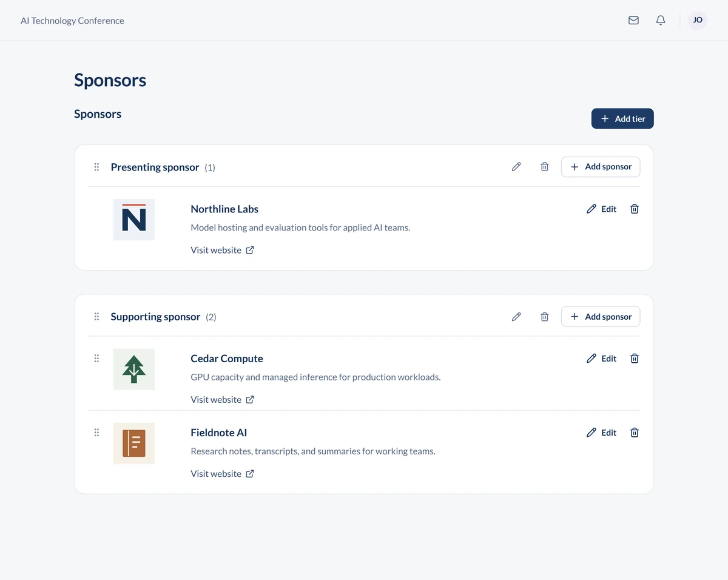This screenshot has width=728, height=580.
Task: Click the Supporting sponsor tier heading
Action: (x=155, y=317)
